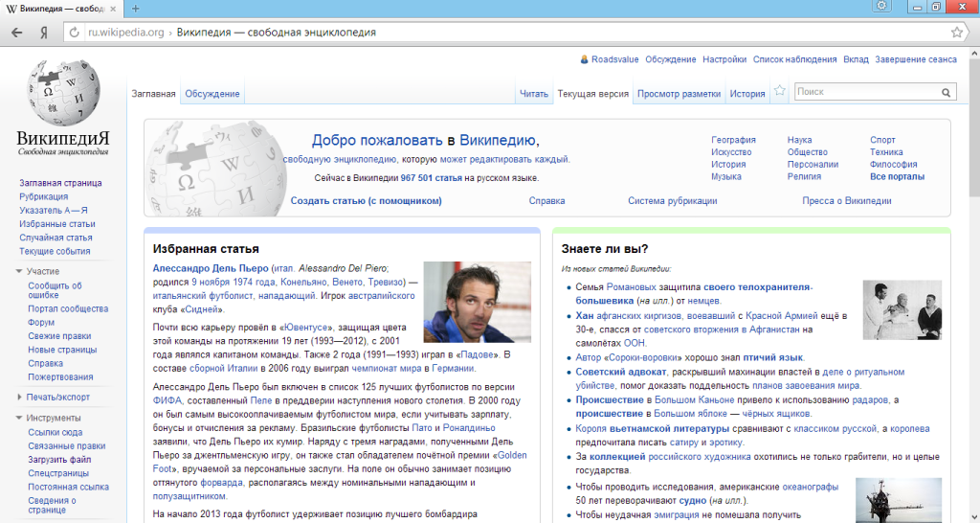Open the Советский адвокат link
The width and height of the screenshot is (980, 523).
pyautogui.click(x=620, y=373)
